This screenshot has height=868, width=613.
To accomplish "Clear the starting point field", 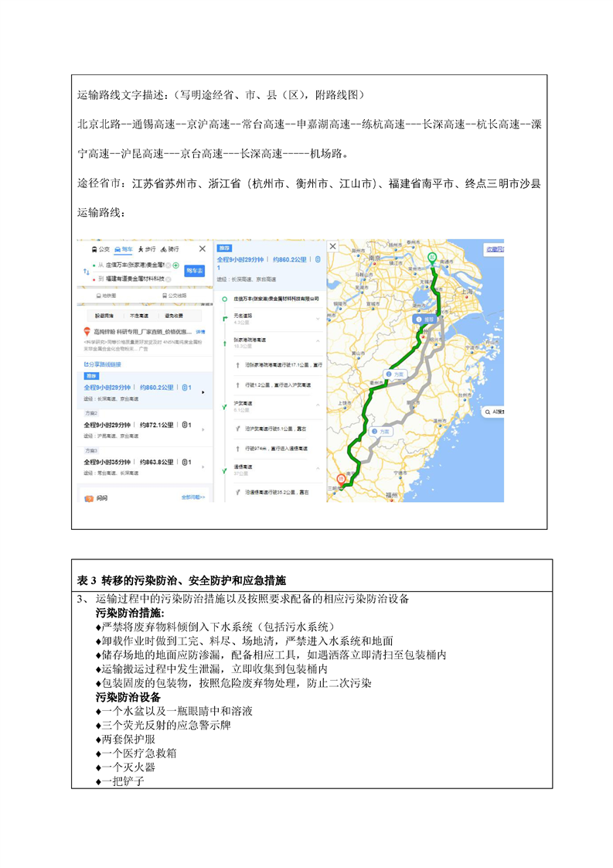I will click(169, 265).
